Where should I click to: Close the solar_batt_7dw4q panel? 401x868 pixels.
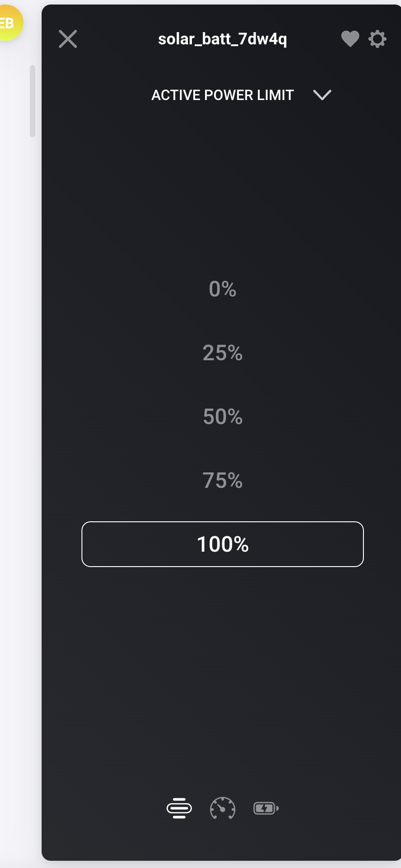click(x=68, y=39)
